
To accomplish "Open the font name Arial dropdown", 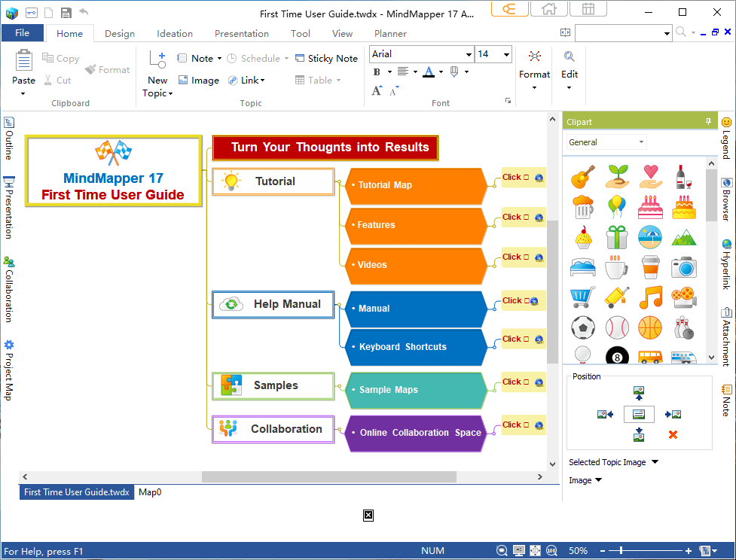I will coord(469,54).
